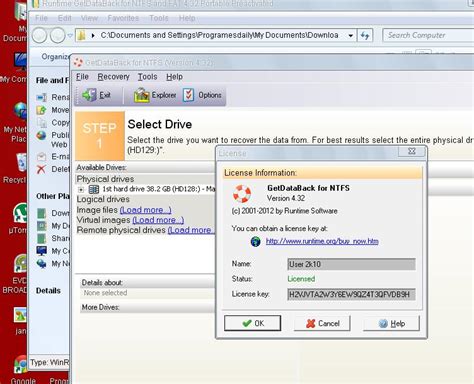
Task: Open the uTorrent desktop icon
Action: pyautogui.click(x=20, y=213)
